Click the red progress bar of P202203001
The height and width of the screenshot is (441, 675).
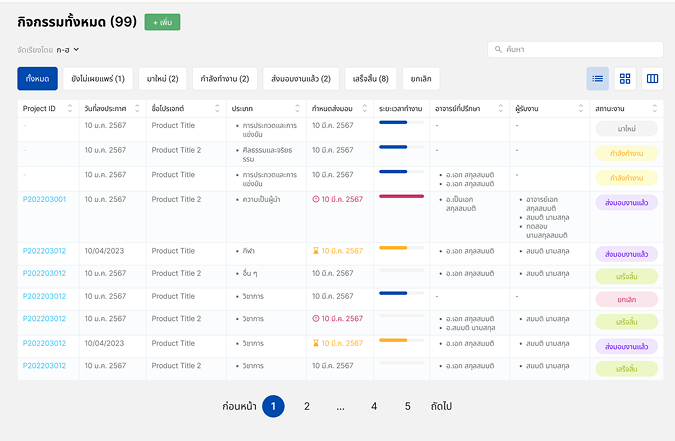coord(401,197)
